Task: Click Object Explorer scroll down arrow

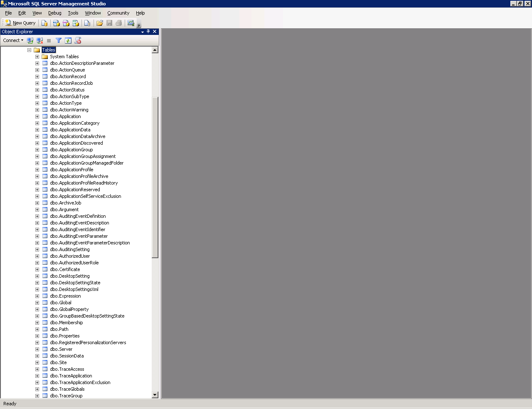Action: click(155, 395)
